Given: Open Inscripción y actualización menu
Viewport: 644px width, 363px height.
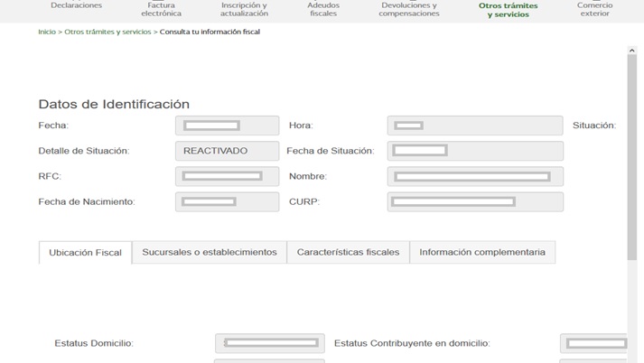Looking at the screenshot, I should click(244, 9).
